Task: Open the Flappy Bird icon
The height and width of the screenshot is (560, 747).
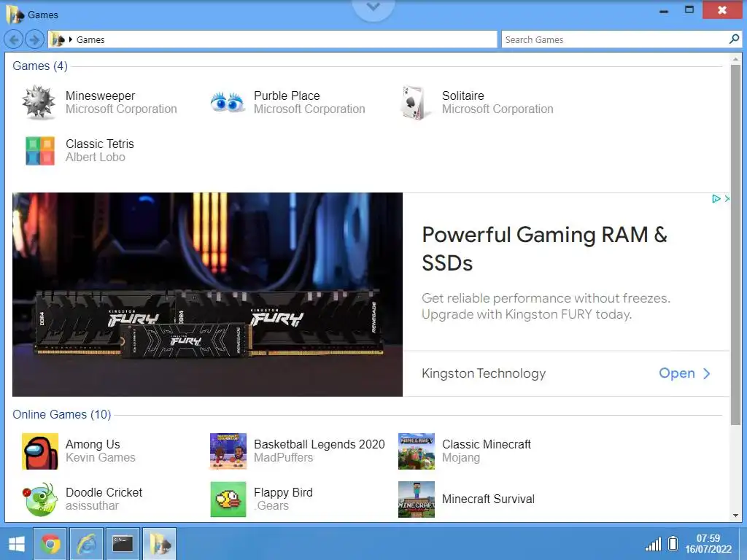Action: (x=228, y=499)
